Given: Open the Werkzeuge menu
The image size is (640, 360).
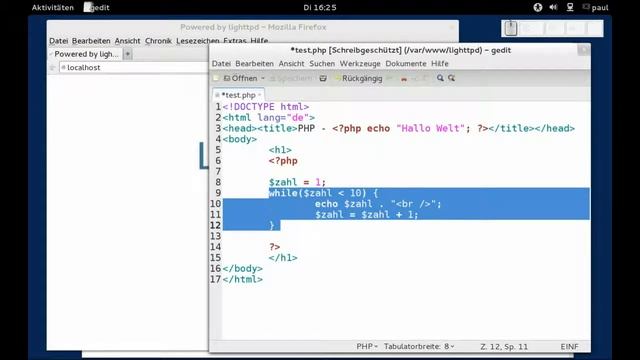Looking at the screenshot, I should pyautogui.click(x=360, y=64).
